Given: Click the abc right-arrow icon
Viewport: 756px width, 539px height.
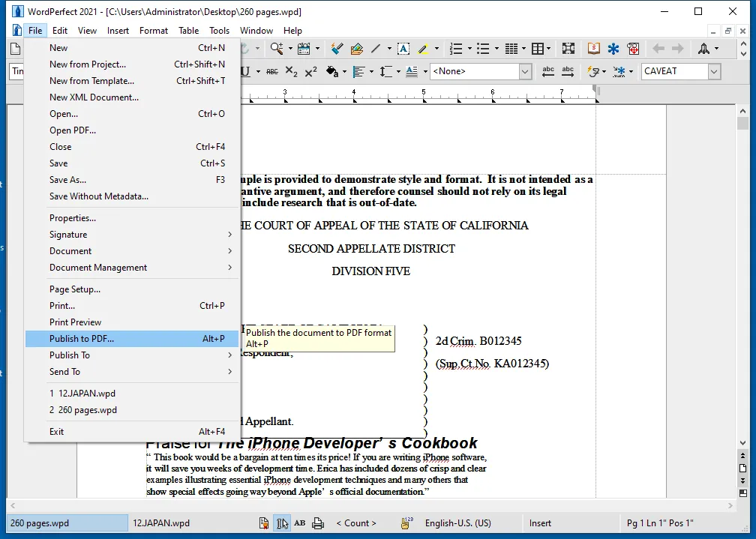Looking at the screenshot, I should pos(568,71).
